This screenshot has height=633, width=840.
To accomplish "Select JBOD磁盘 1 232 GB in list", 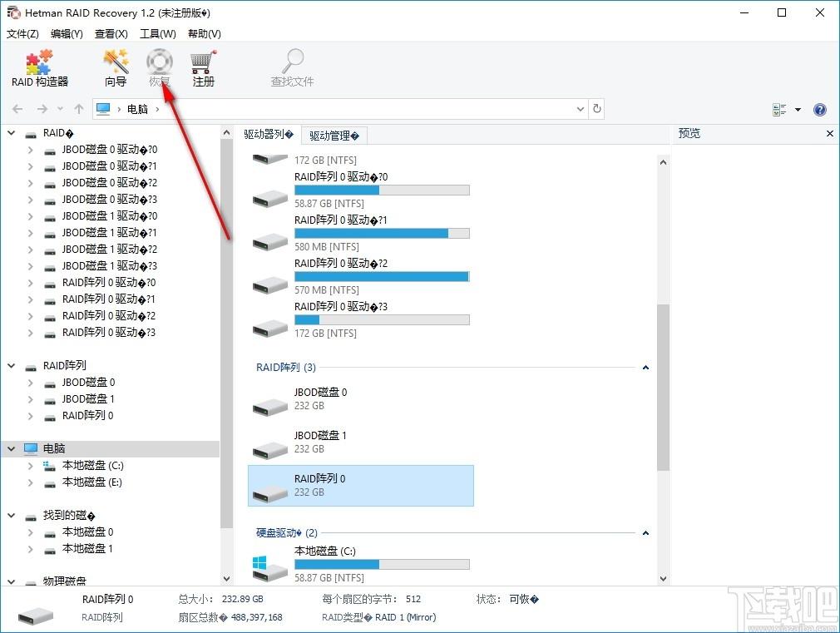I will click(x=361, y=443).
